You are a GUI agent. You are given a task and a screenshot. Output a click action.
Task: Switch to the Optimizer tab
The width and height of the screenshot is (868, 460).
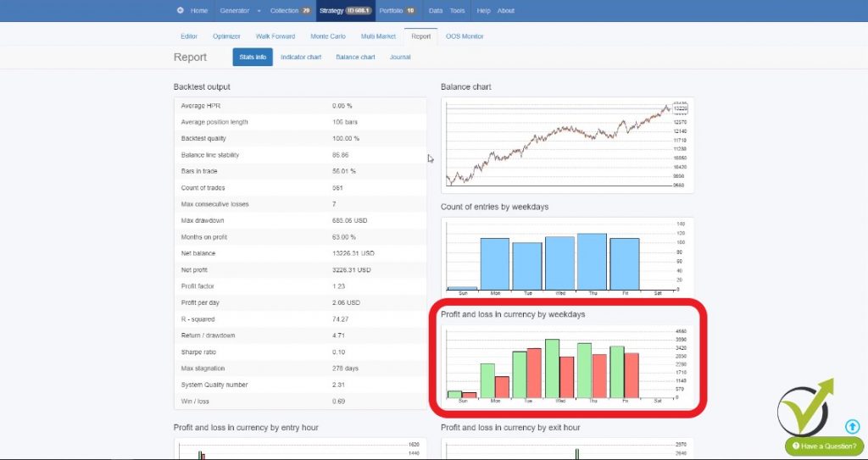tap(226, 36)
